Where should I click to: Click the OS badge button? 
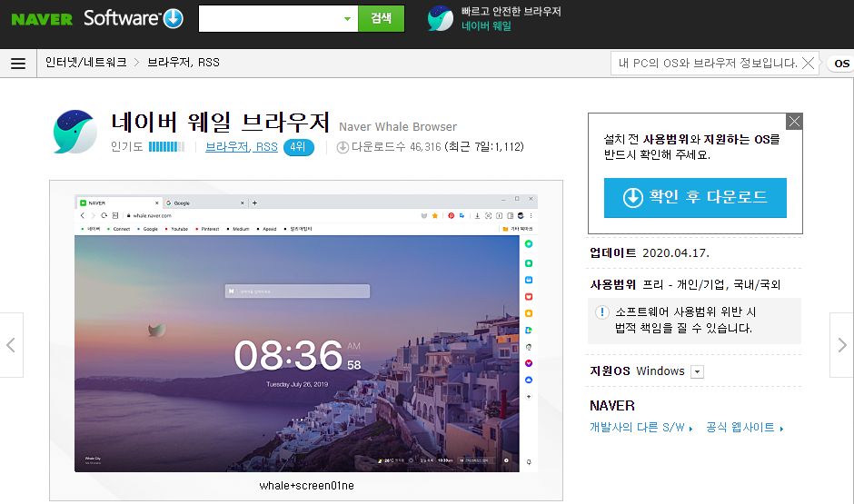(841, 64)
